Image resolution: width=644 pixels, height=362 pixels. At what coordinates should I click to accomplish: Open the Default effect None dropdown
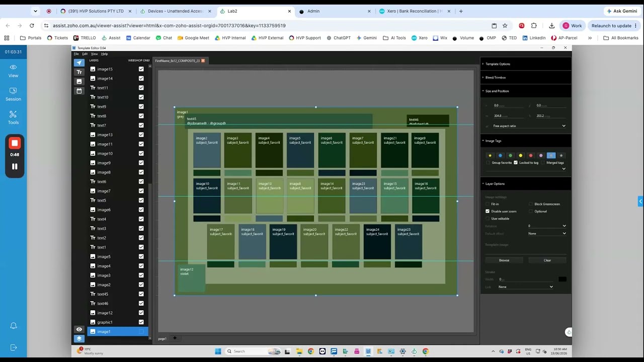point(547,233)
